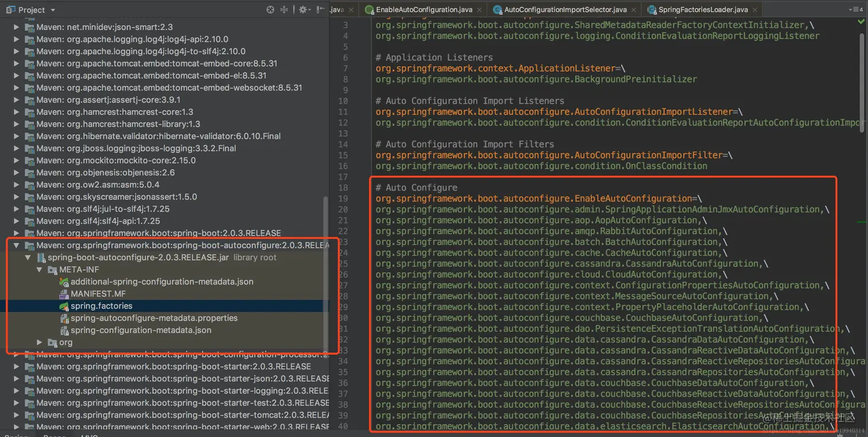868x437 pixels.
Task: Expand Maven hibernate-validator node
Action: click(x=17, y=136)
